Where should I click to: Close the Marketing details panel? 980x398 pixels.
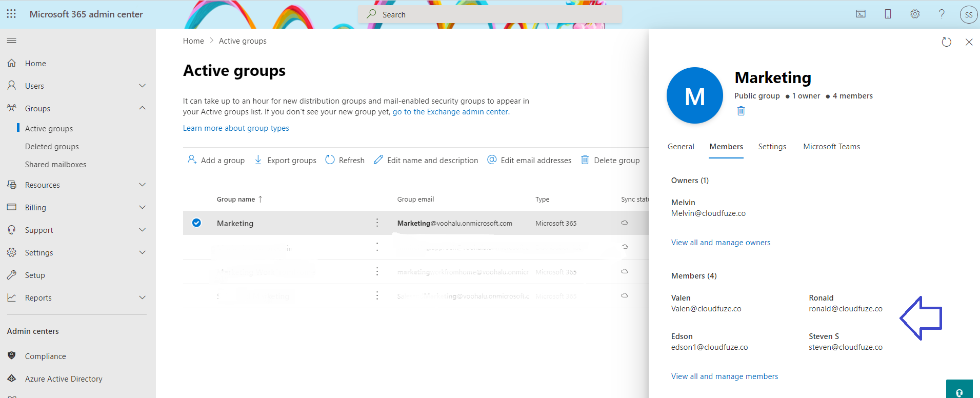pos(969,42)
